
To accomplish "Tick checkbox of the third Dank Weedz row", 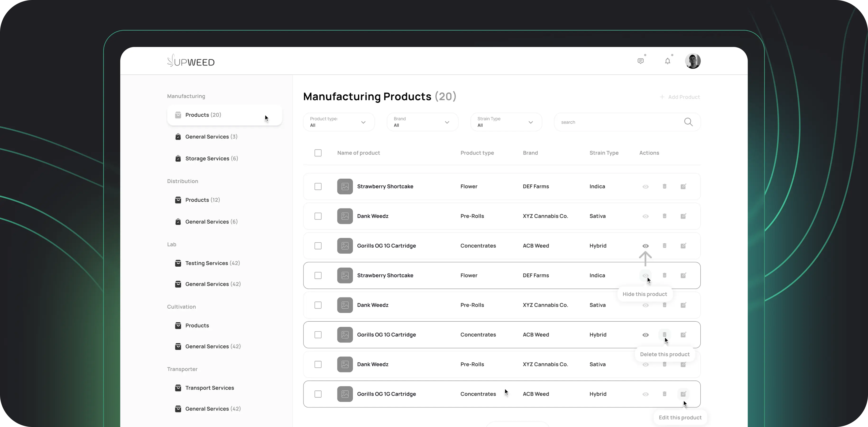I will pos(318,365).
